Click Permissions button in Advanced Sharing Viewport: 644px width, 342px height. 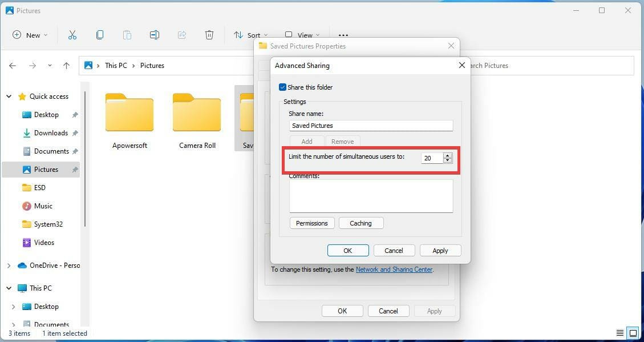[x=312, y=223]
